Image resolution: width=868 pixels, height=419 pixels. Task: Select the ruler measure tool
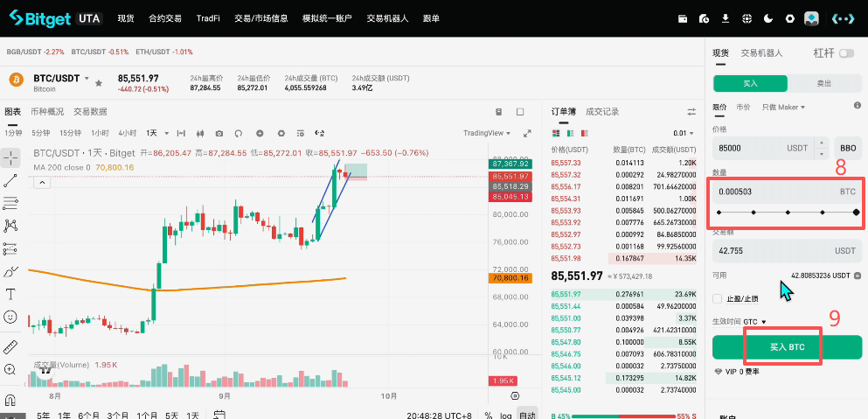pos(10,347)
